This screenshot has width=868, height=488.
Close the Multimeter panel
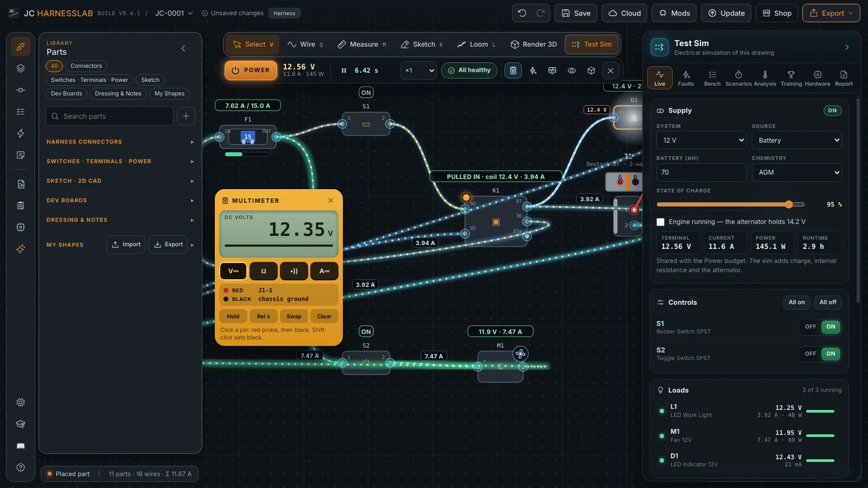tap(330, 201)
